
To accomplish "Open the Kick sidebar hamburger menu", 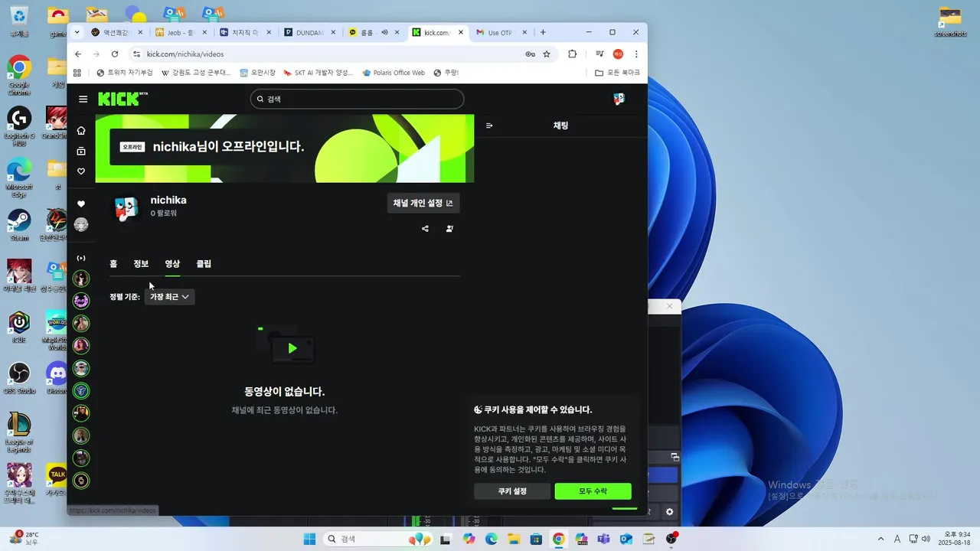I will tap(83, 99).
